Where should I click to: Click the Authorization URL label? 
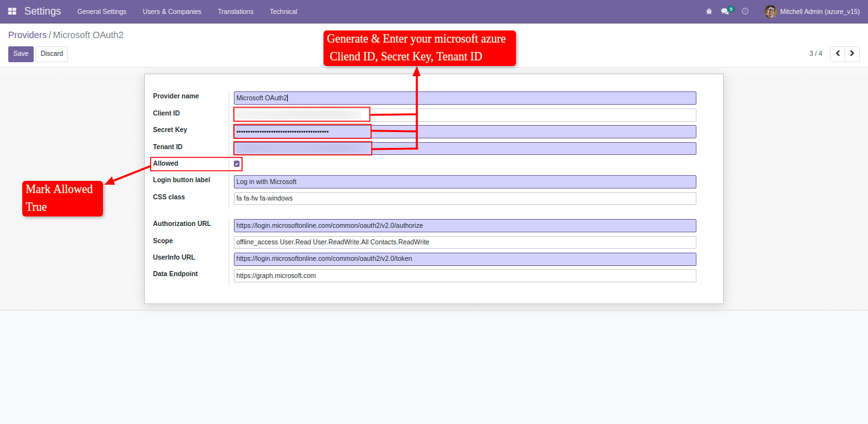tap(182, 224)
